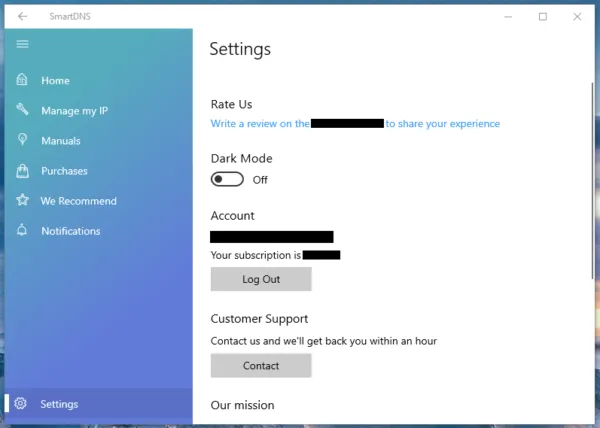Click the Account heading
This screenshot has width=600, height=428.
pos(232,216)
